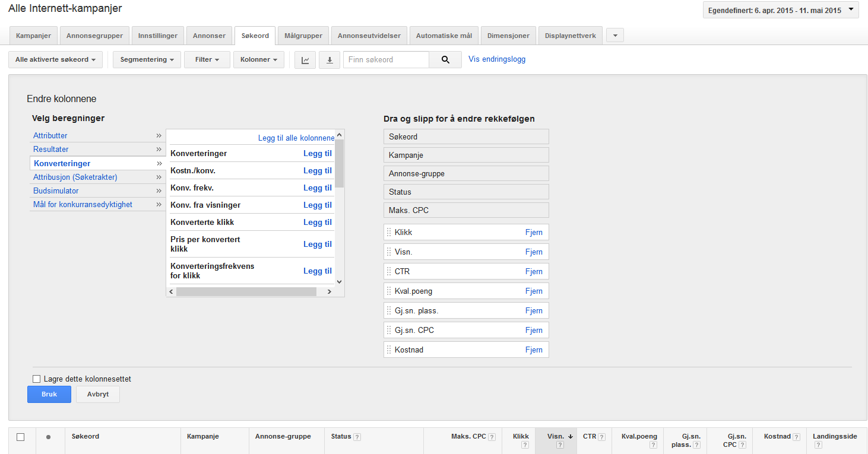The width and height of the screenshot is (868, 454).
Task: Click 'Legg til' for Konverteringer
Action: coord(318,153)
